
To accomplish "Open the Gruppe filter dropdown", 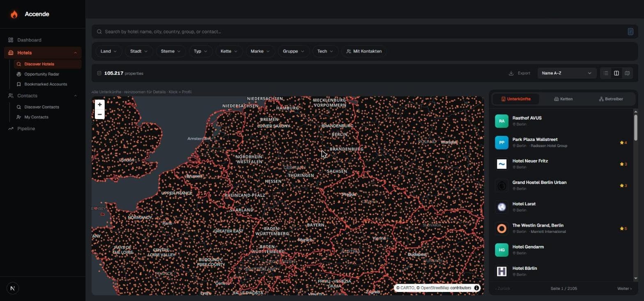I will (293, 51).
